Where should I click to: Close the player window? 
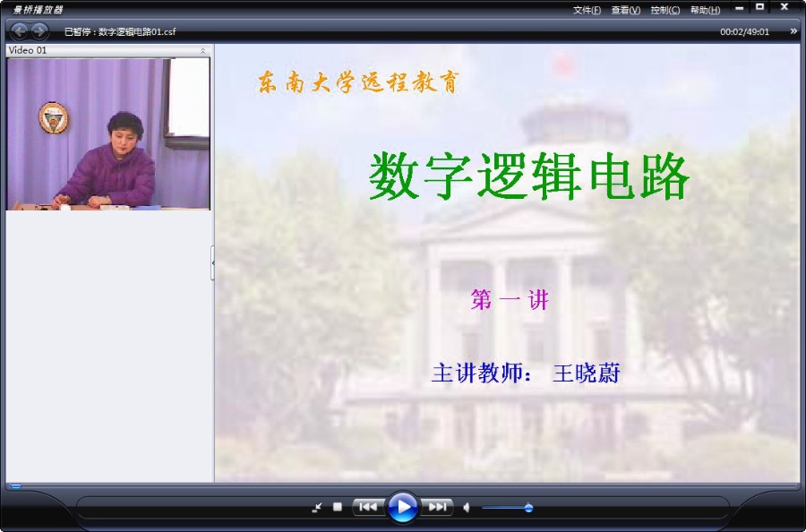coord(785,7)
